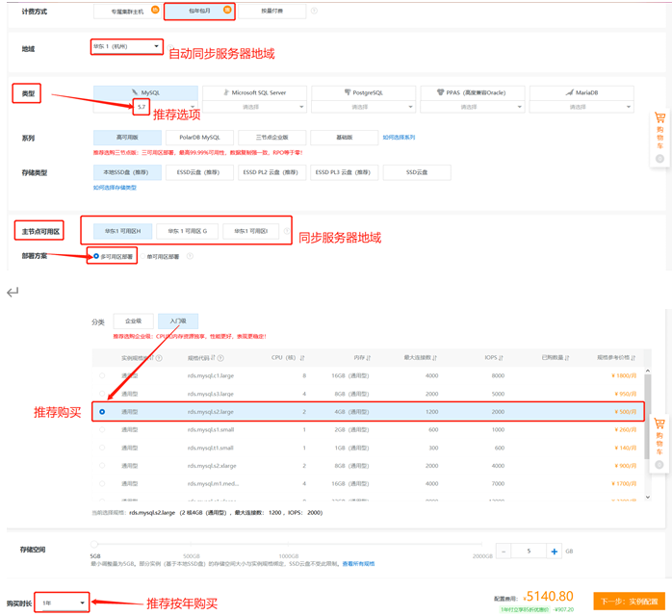
Task: Open the help icon beside 按量付费
Action: coord(314,11)
